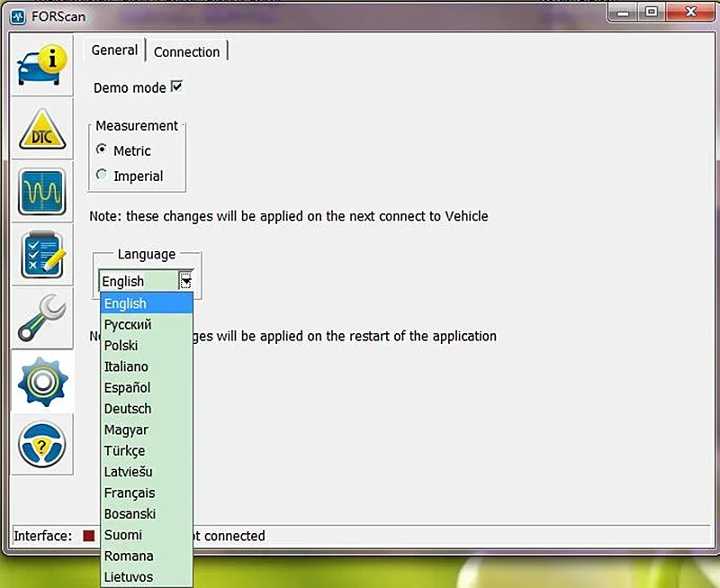Viewport: 720px width, 588px height.
Task: Choose Deutsch from the language list
Action: point(147,409)
